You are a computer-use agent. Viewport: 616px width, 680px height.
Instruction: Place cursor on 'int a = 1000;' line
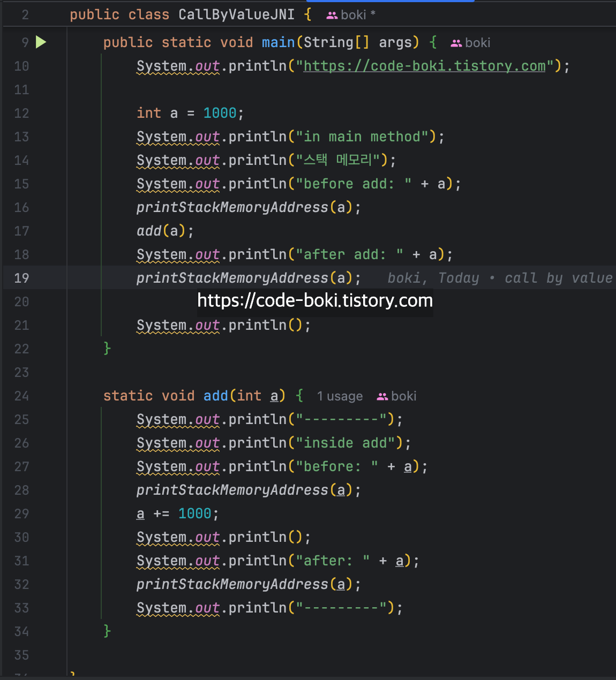[x=190, y=113]
